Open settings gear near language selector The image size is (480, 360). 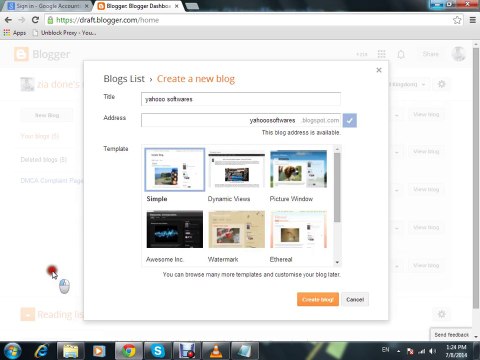(x=441, y=84)
